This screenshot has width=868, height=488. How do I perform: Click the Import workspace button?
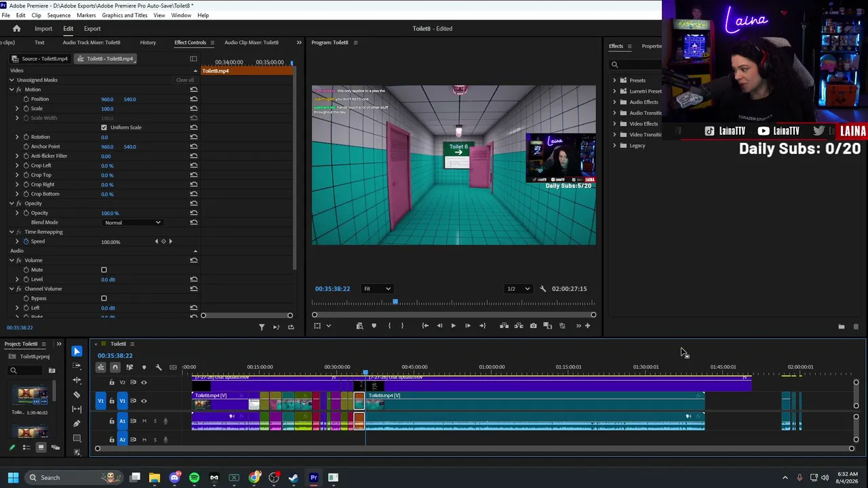(x=43, y=28)
